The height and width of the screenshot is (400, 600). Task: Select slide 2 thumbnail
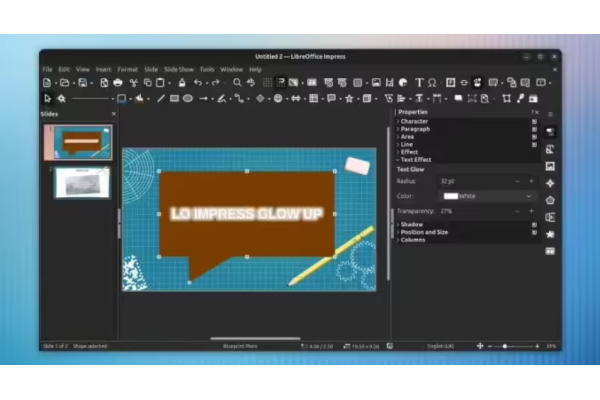pyautogui.click(x=82, y=182)
